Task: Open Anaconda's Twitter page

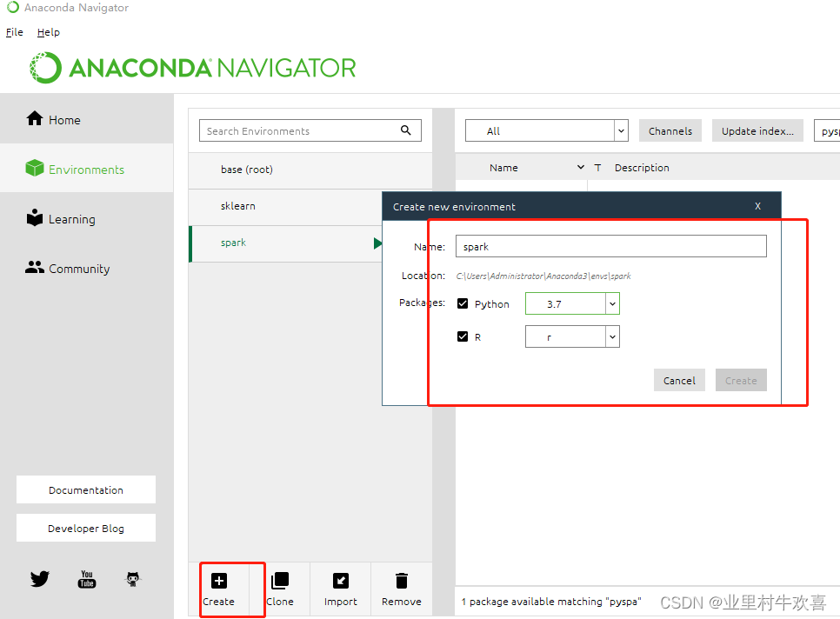Action: [39, 578]
